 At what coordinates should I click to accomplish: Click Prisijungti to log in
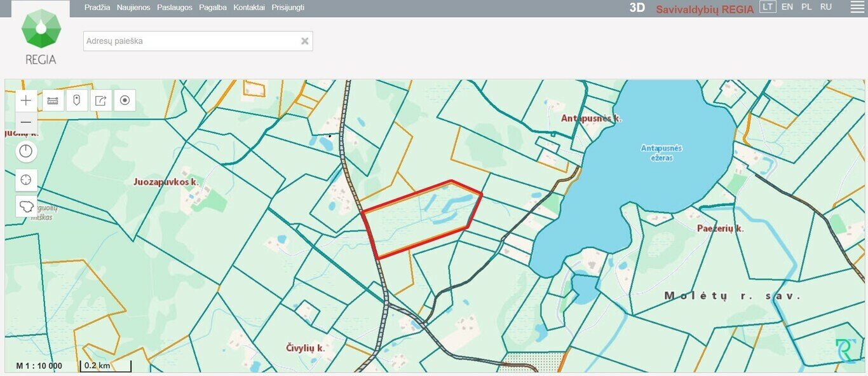click(x=288, y=8)
